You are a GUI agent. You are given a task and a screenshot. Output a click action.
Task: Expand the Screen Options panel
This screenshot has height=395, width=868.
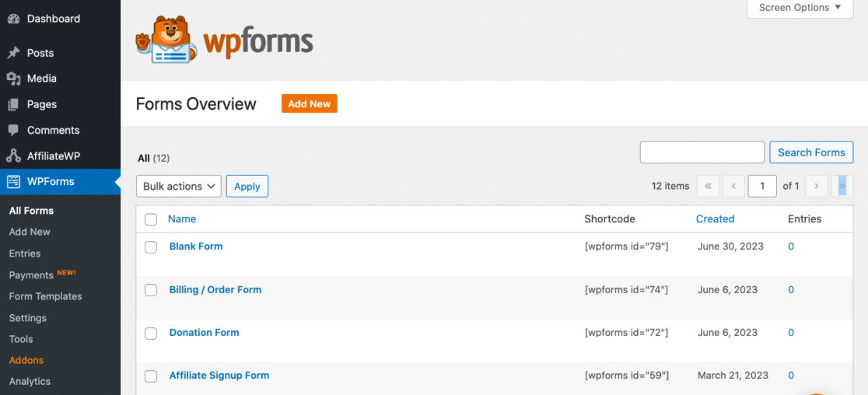pos(800,8)
